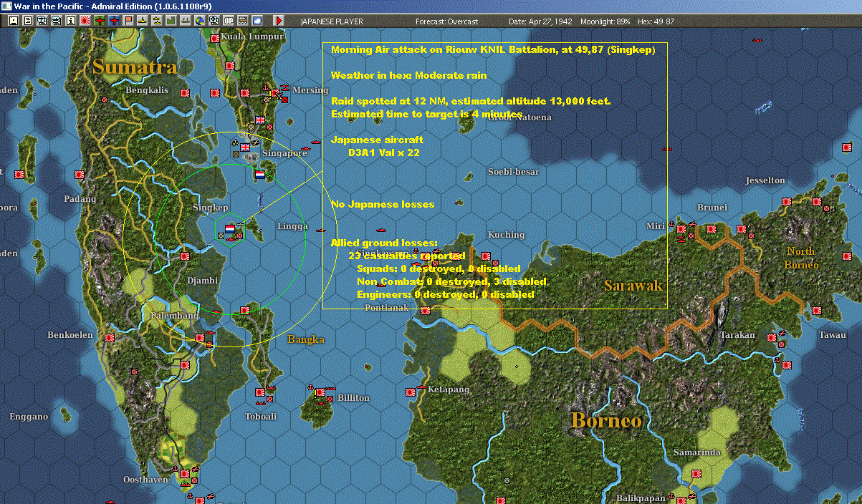Select the red plane on blue background icon
Image resolution: width=862 pixels, height=504 pixels.
point(114,21)
